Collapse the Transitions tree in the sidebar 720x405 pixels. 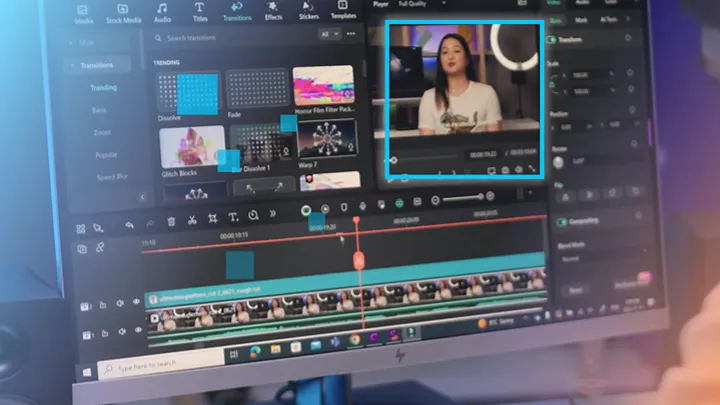(72, 66)
